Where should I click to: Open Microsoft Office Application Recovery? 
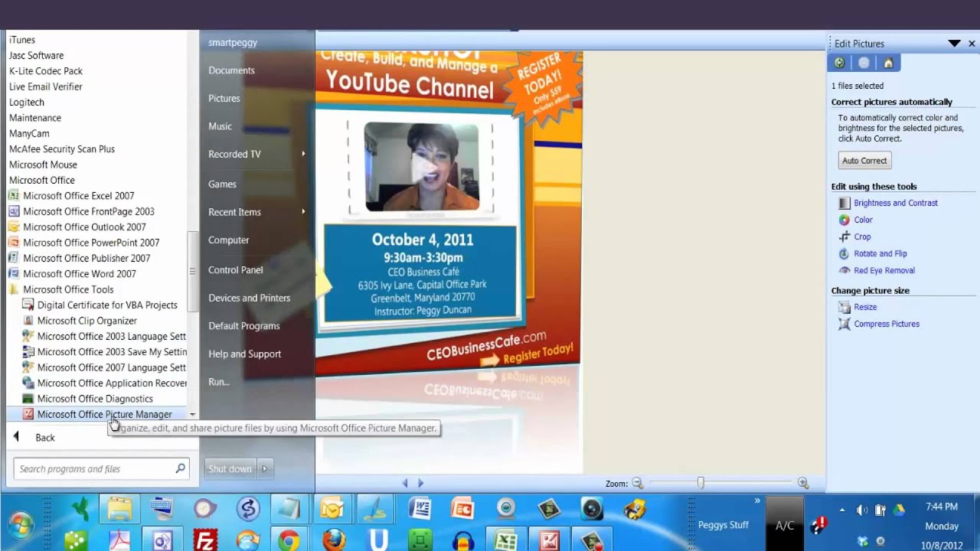(x=104, y=383)
